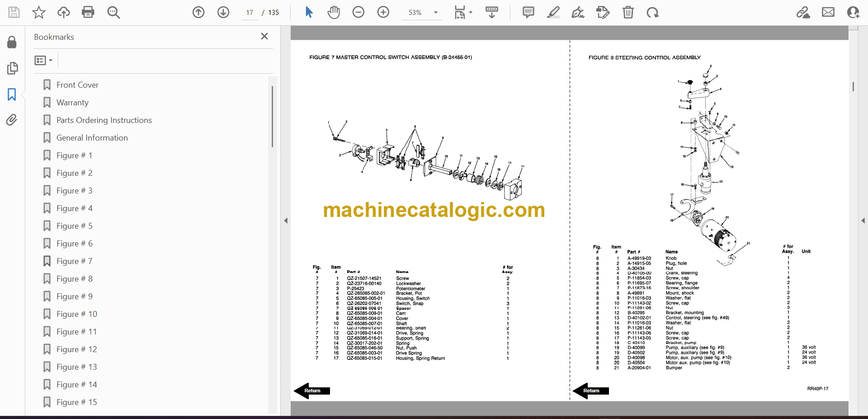Navigate to Figure # 5 bookmark
The height and width of the screenshot is (419, 868).
point(74,226)
